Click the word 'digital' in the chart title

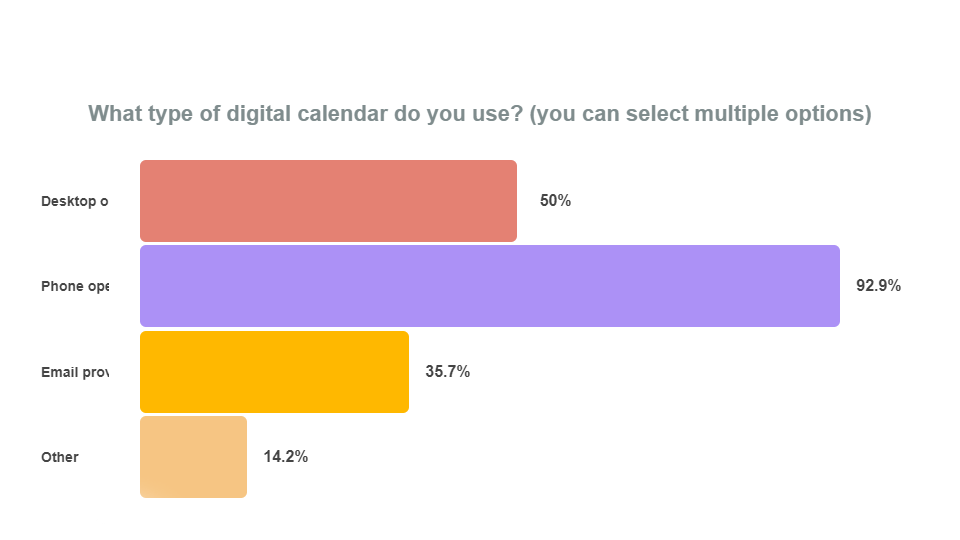(x=258, y=114)
